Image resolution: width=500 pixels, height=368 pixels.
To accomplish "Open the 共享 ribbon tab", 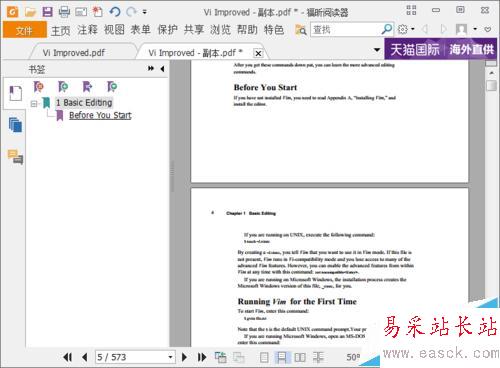I will tap(194, 30).
